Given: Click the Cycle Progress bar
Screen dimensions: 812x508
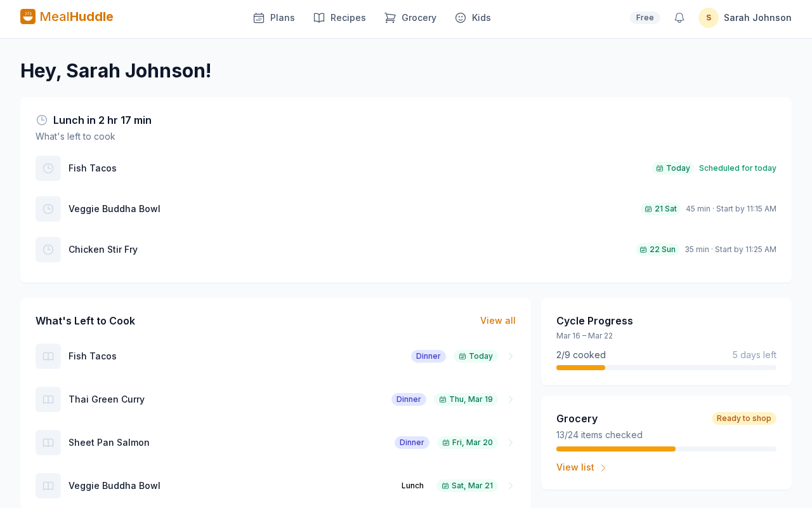Looking at the screenshot, I should 666,367.
